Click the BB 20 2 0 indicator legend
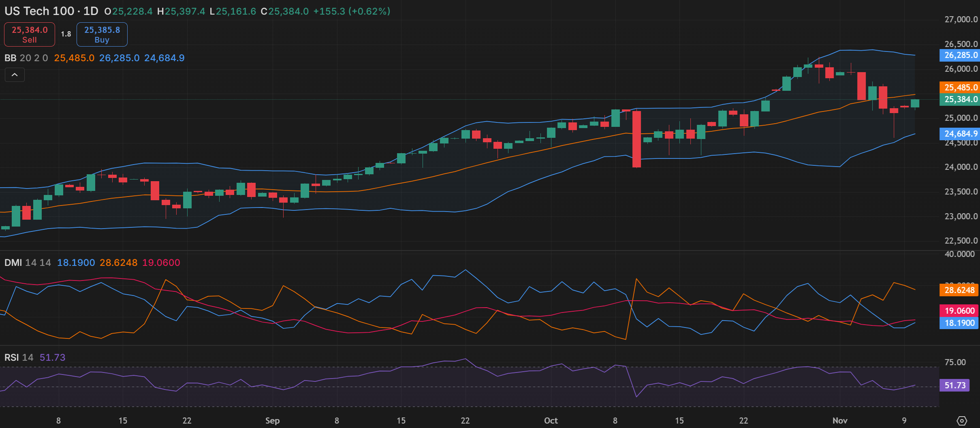The image size is (980, 428). click(26, 58)
